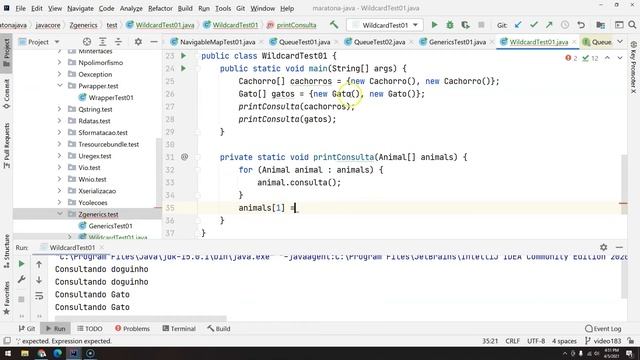
Task: Update project via Git arrow icon
Action: point(518,25)
